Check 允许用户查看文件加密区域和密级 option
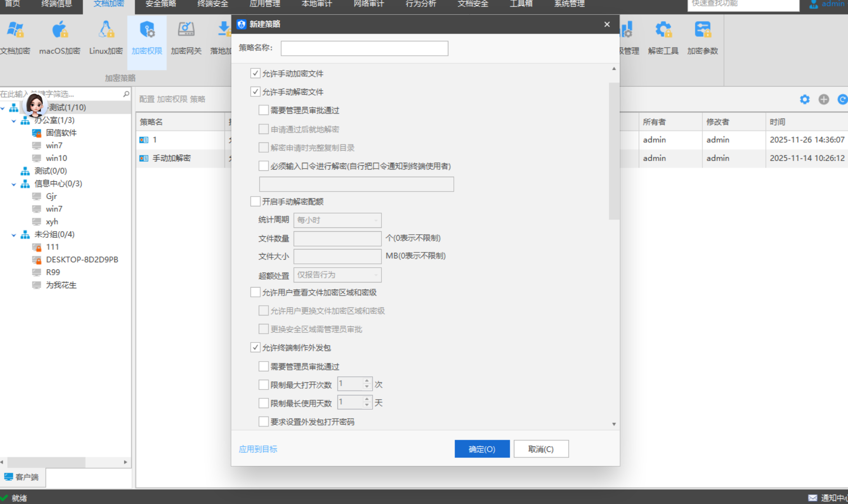 click(x=255, y=293)
